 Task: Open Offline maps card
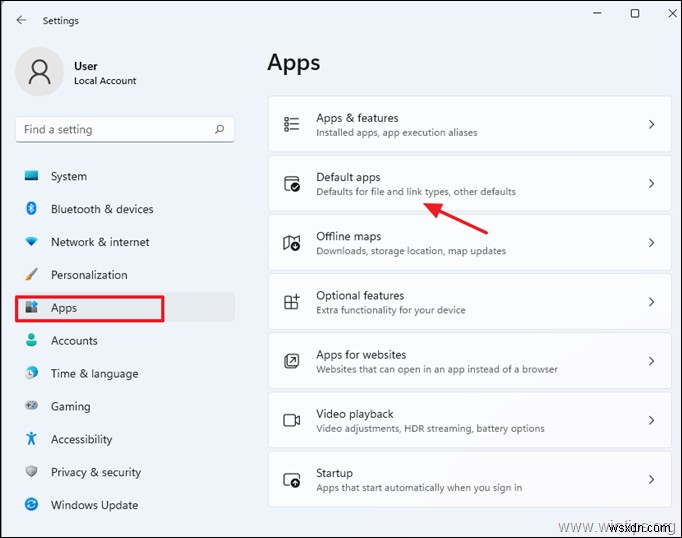click(x=470, y=243)
